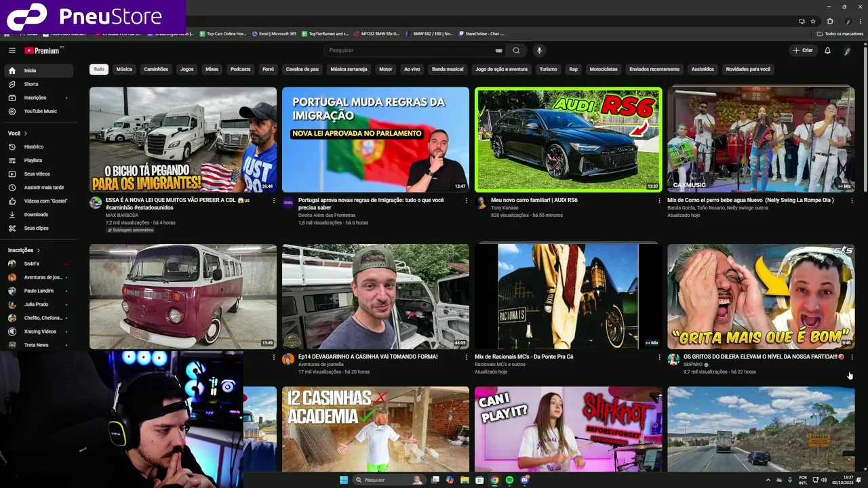The height and width of the screenshot is (488, 868).
Task: Open YouTube Music from sidebar
Action: pyautogui.click(x=39, y=111)
